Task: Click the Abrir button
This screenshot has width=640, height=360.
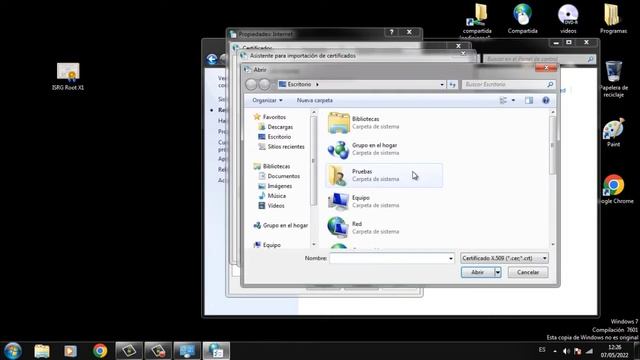Action: pyautogui.click(x=478, y=272)
